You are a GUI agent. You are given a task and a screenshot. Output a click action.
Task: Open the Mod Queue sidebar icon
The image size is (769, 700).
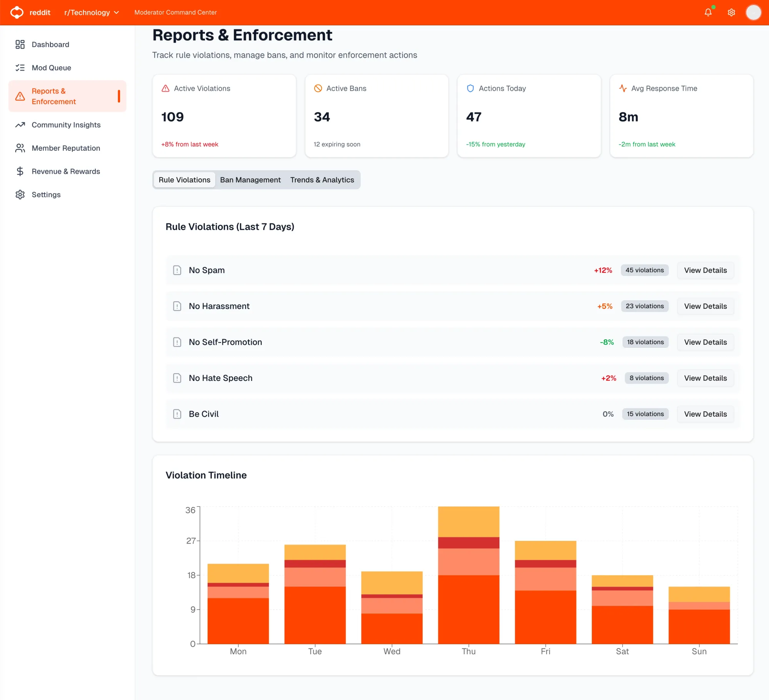[20, 68]
